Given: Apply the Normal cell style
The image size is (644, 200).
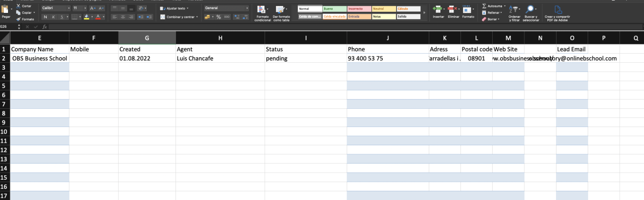Looking at the screenshot, I should click(x=310, y=9).
